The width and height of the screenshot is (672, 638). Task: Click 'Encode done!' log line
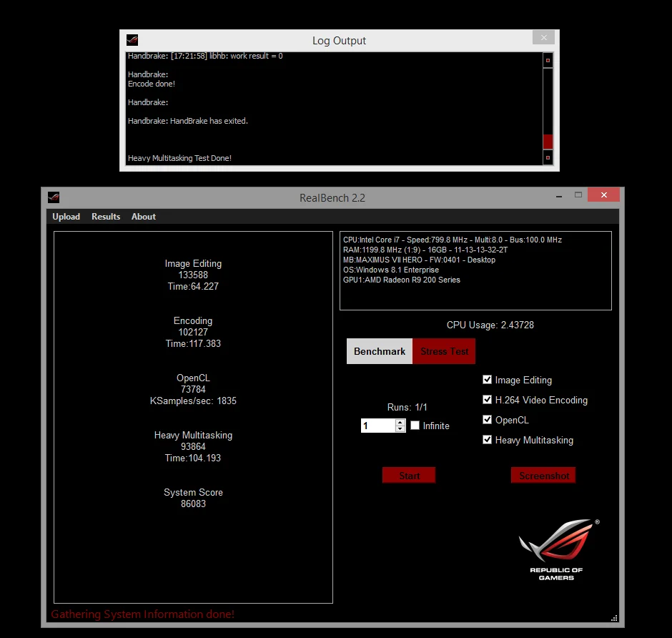(152, 84)
